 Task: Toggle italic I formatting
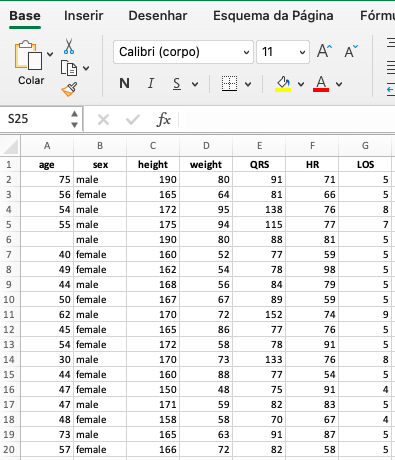(151, 83)
